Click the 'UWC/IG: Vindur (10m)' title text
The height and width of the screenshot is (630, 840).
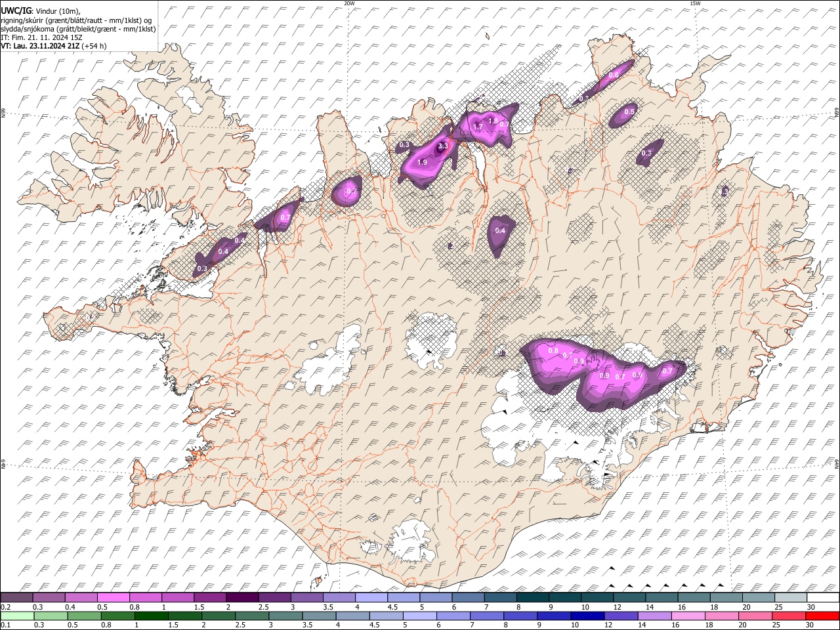[40, 10]
